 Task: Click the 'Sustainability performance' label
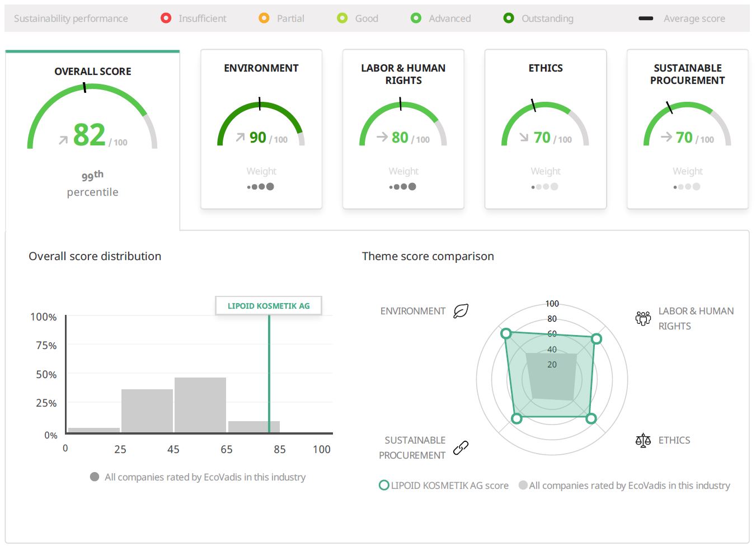coord(71,18)
